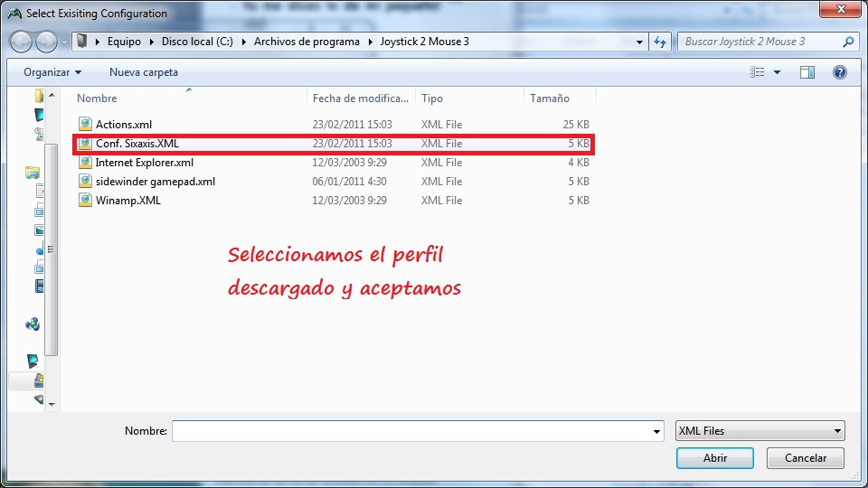The height and width of the screenshot is (488, 868).
Task: Click the search magnifier icon
Action: coord(848,42)
